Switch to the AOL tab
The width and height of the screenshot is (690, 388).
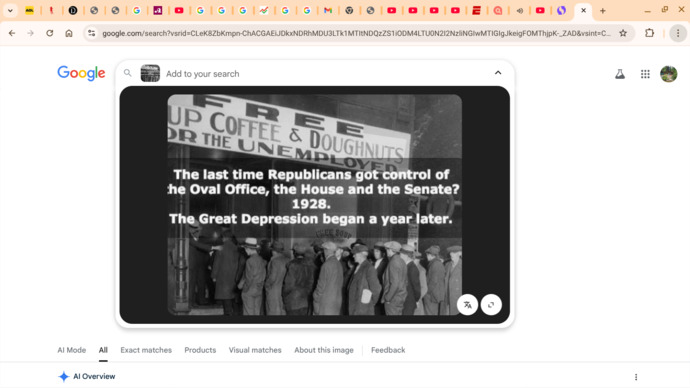click(29, 11)
